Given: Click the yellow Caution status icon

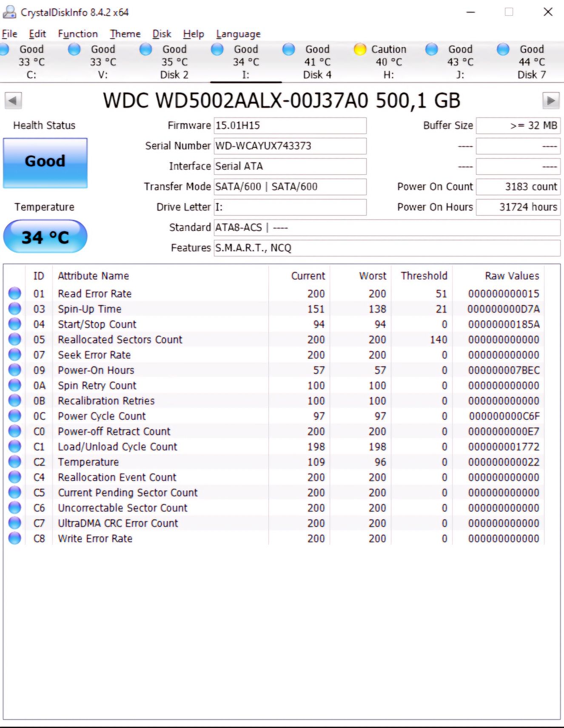Looking at the screenshot, I should click(x=360, y=49).
